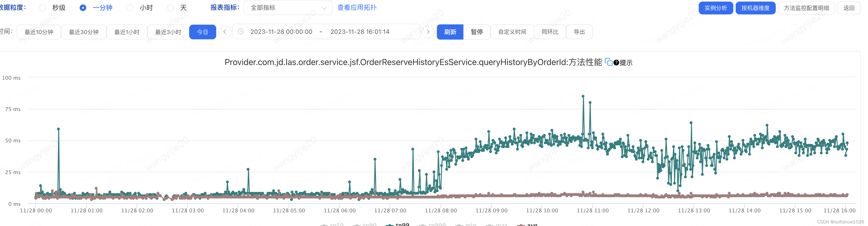Go to next time period arrow
This screenshot has height=226, width=868.
pyautogui.click(x=428, y=32)
